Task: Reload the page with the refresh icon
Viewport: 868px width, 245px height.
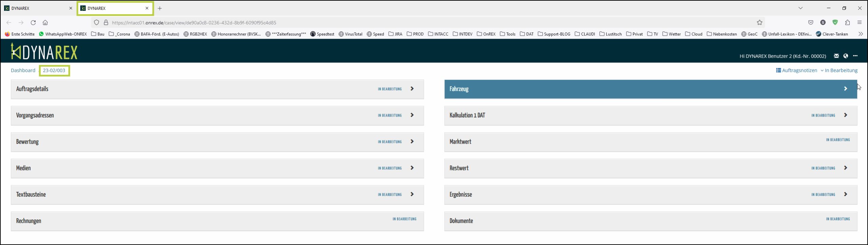Action: pyautogui.click(x=33, y=23)
